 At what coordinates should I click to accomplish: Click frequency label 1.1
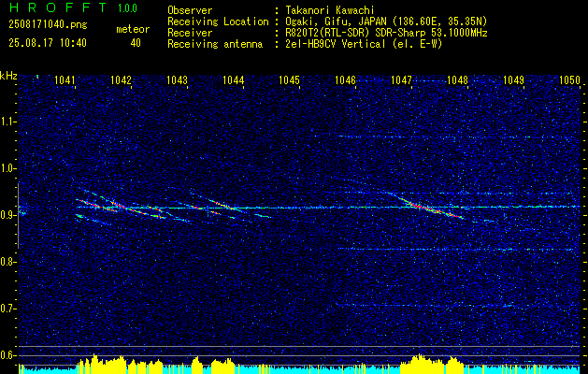click(x=8, y=122)
